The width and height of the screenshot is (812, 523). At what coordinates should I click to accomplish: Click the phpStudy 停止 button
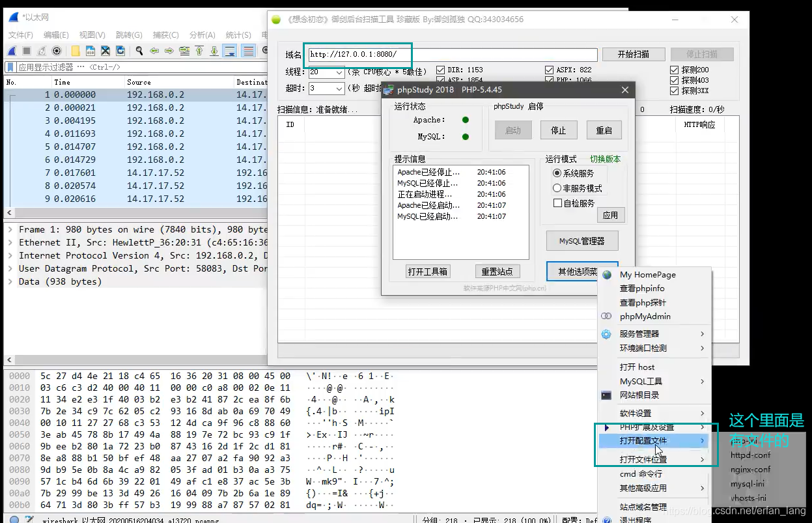pyautogui.click(x=559, y=130)
